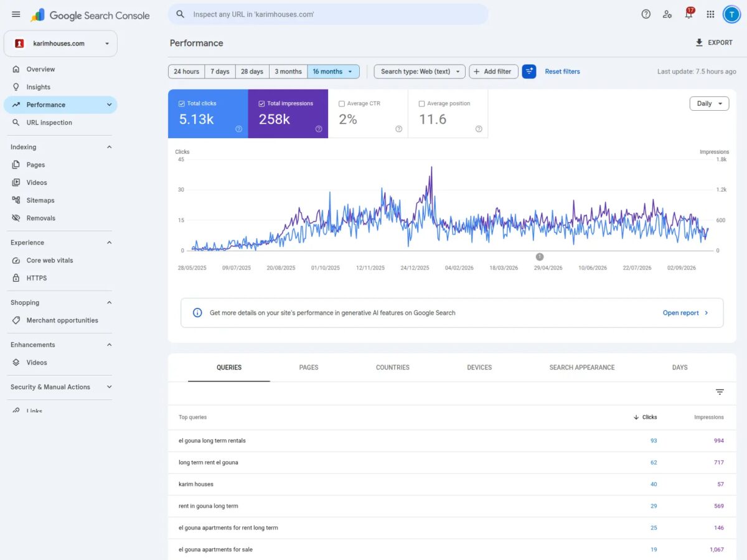This screenshot has width=747, height=560.
Task: Click help icon on Total impressions card
Action: 319,129
